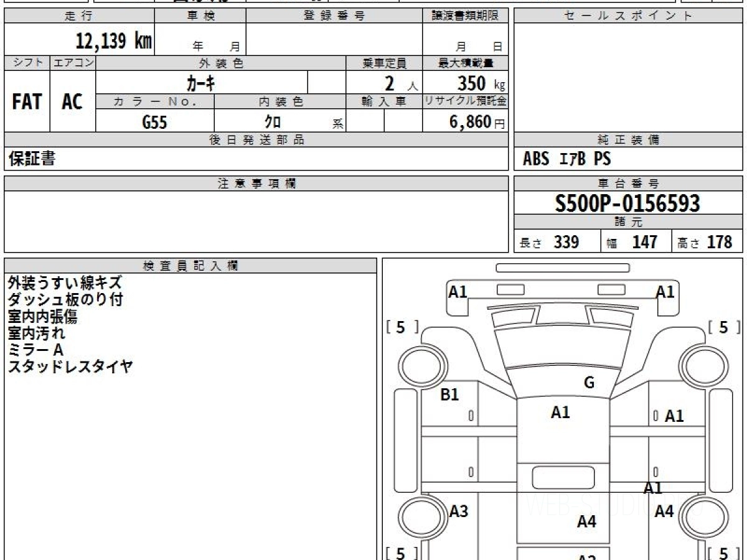Click the 注意事項欄 header bar
The width and height of the screenshot is (747, 560).
point(256,184)
